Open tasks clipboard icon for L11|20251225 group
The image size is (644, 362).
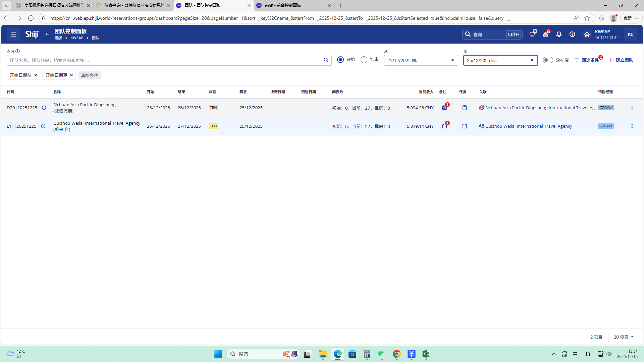pos(465,126)
